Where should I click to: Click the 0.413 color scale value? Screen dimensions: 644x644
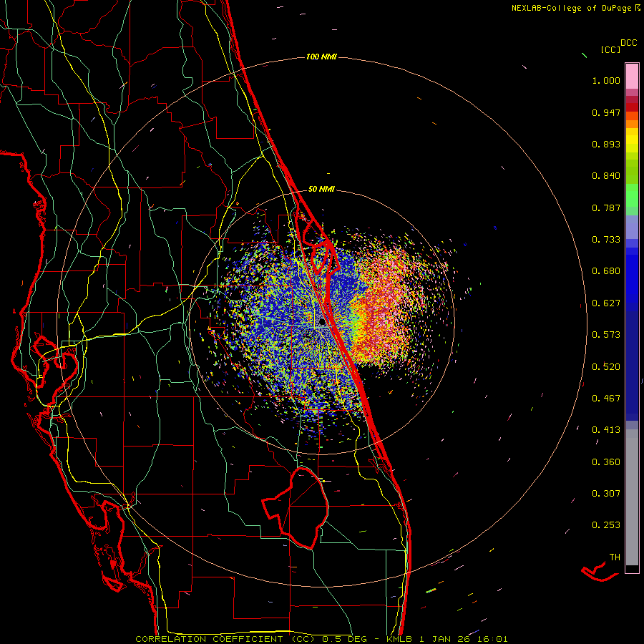coord(606,430)
